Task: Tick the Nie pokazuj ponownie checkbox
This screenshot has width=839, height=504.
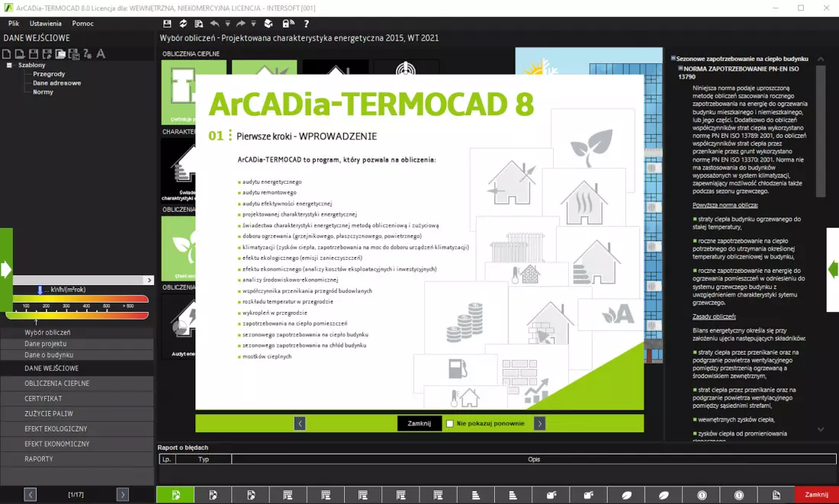Action: click(x=449, y=424)
